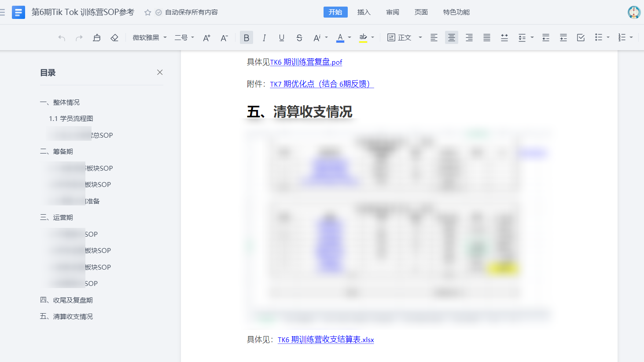Click the eraser clear formatting icon
Viewport: 644px width, 362px height.
(114, 38)
